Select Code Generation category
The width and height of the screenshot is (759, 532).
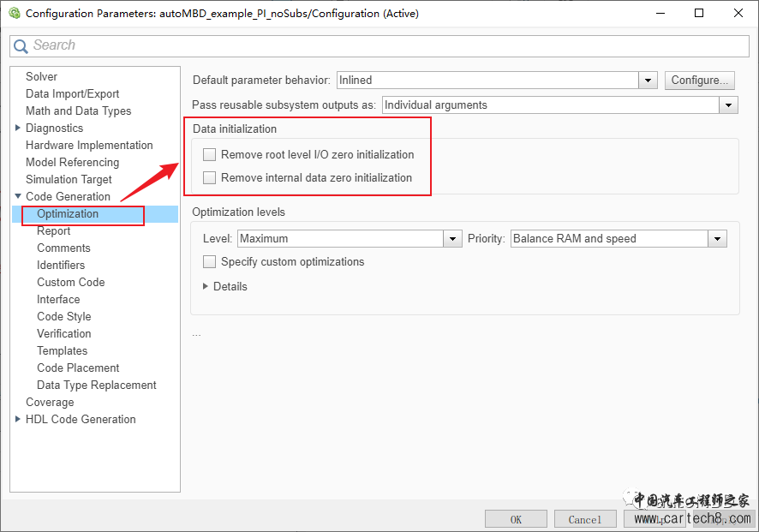point(68,196)
